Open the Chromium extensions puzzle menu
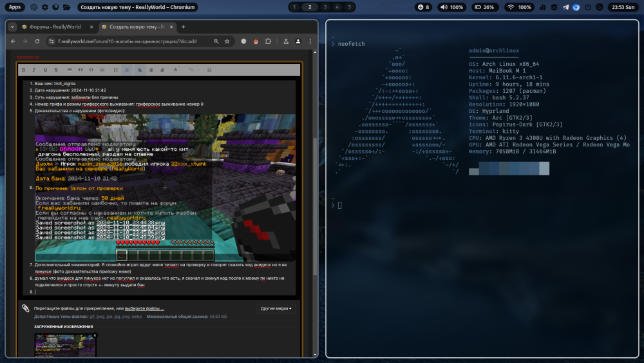Image resolution: width=644 pixels, height=363 pixels. [268, 41]
